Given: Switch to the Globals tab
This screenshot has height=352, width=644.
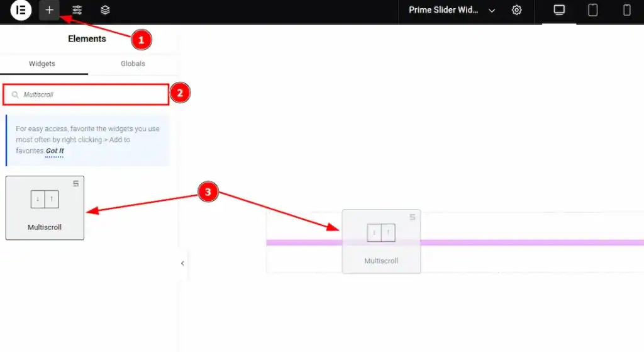Looking at the screenshot, I should pos(133,64).
